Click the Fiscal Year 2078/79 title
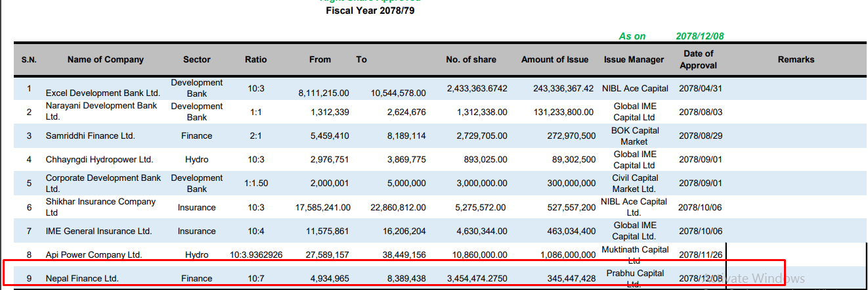This screenshot has width=868, height=290. pos(370,11)
